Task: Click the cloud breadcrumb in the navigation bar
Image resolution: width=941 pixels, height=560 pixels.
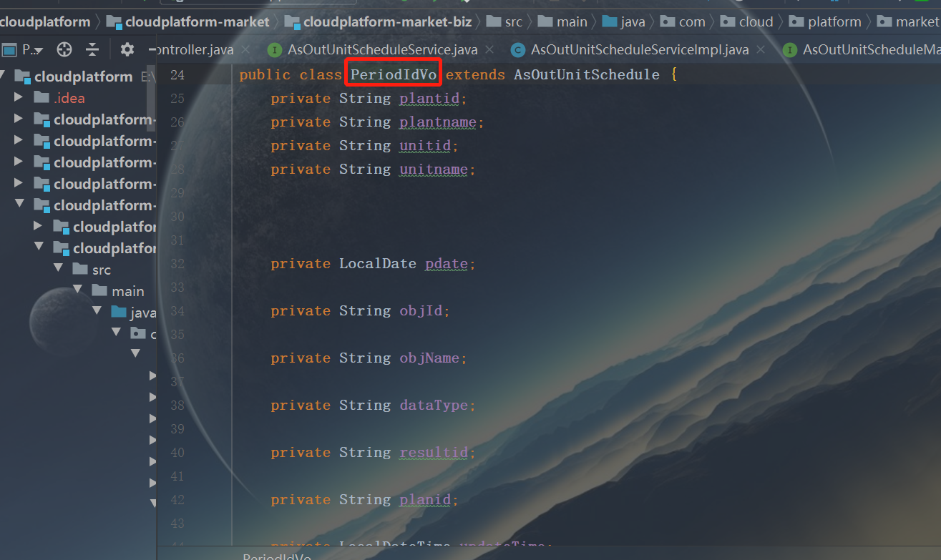Action: 747,21
